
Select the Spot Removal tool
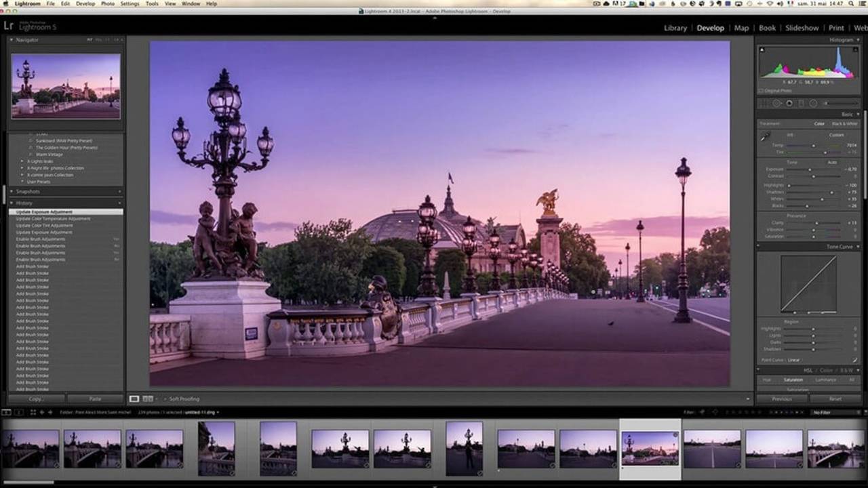[777, 103]
